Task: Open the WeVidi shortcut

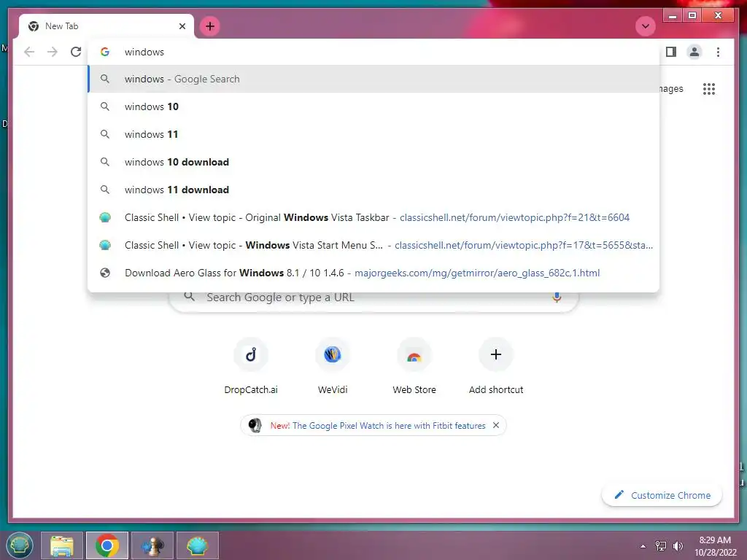Action: tap(333, 367)
